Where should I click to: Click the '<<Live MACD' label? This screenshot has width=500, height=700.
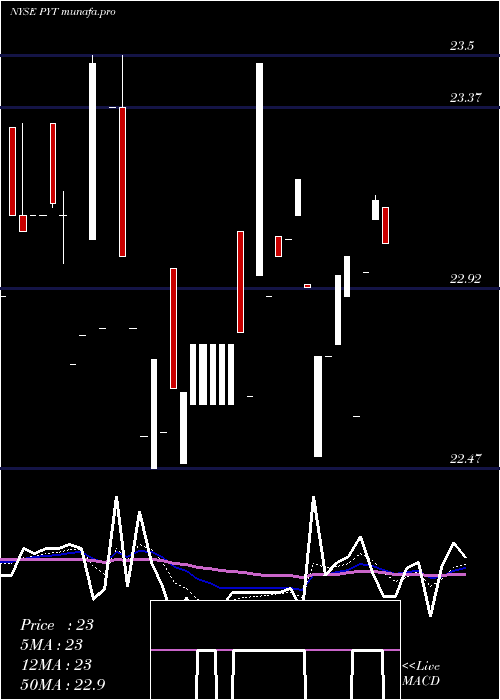[421, 674]
